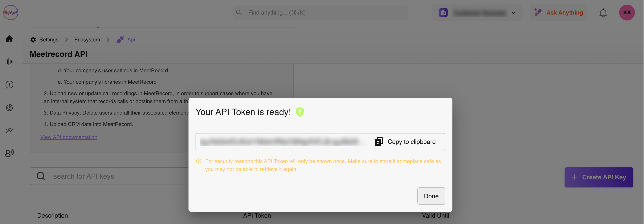Click the security reasons warning message
The width and height of the screenshot is (644, 224).
coord(323,165)
